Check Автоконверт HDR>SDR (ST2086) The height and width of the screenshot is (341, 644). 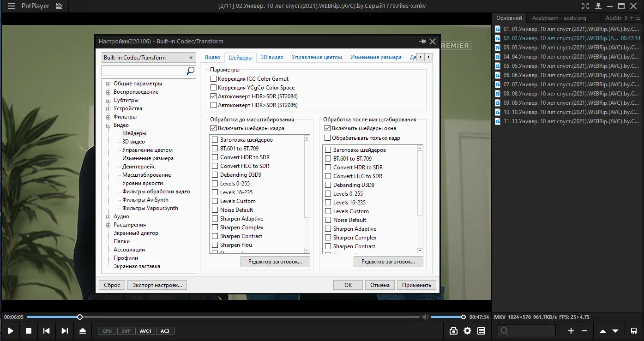click(x=213, y=105)
